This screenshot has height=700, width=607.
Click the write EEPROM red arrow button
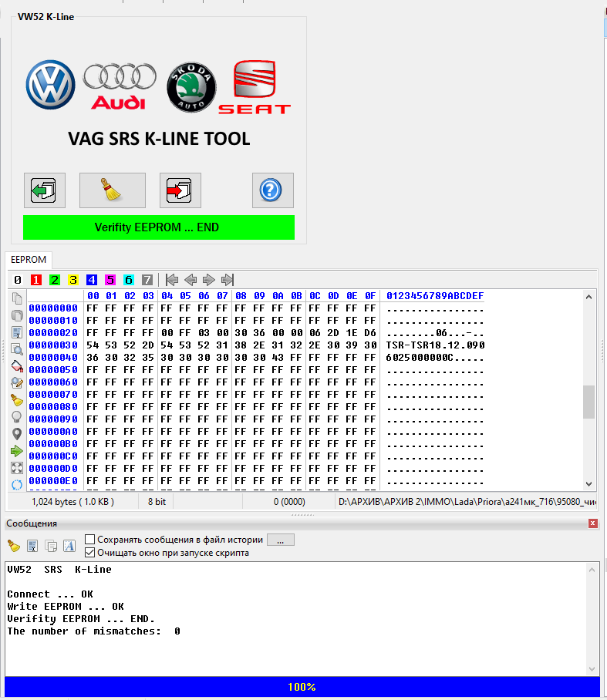180,190
